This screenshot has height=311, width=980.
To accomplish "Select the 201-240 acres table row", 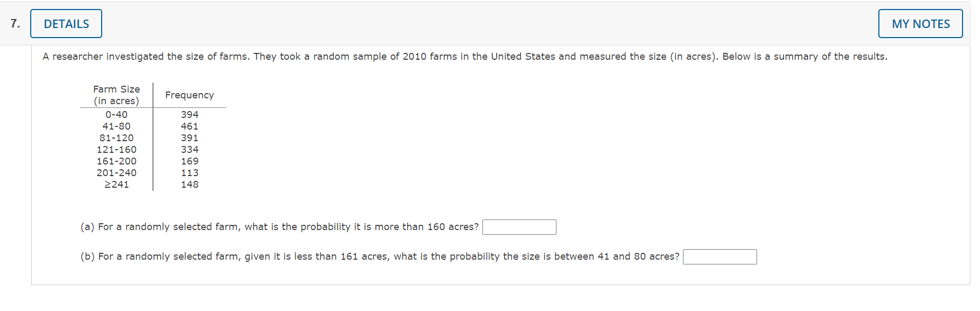I will coord(116,172).
